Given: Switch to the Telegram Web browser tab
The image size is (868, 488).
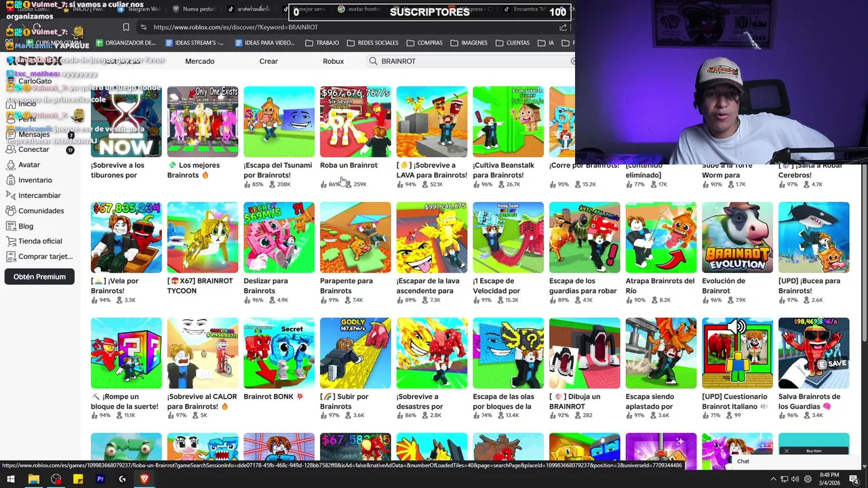Looking at the screenshot, I should (139, 9).
